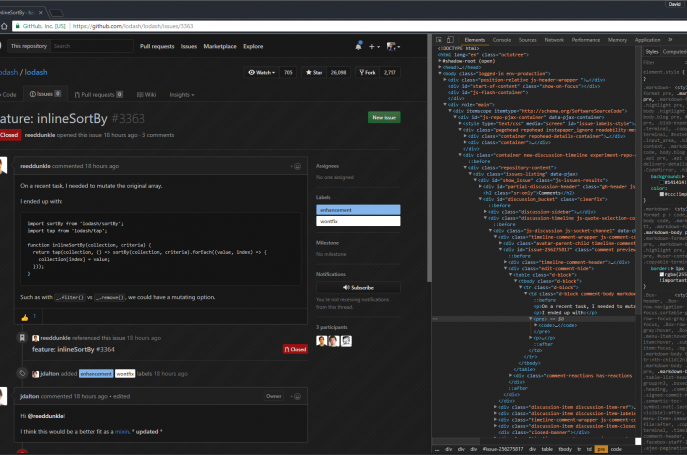This screenshot has width=687, height=455.
Task: Open the repository Pull requests tab
Action: coord(99,95)
